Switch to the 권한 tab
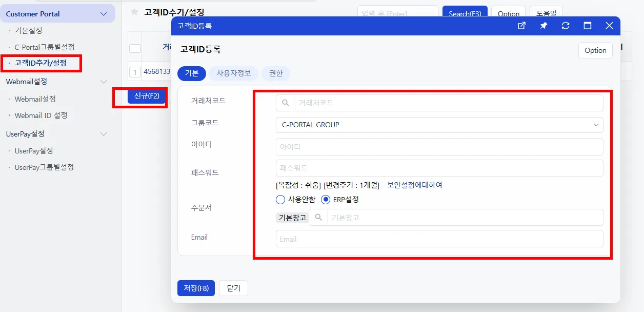The width and height of the screenshot is (644, 312). coord(276,73)
